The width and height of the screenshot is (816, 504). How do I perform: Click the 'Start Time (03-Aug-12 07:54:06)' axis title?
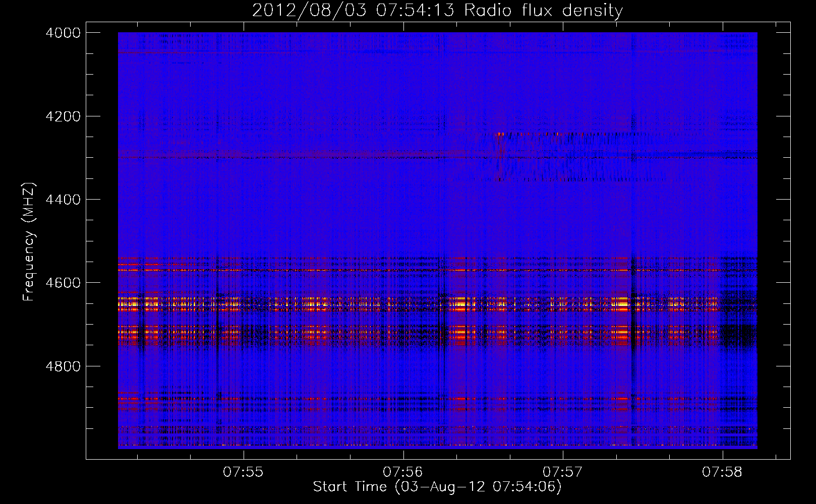[437, 487]
